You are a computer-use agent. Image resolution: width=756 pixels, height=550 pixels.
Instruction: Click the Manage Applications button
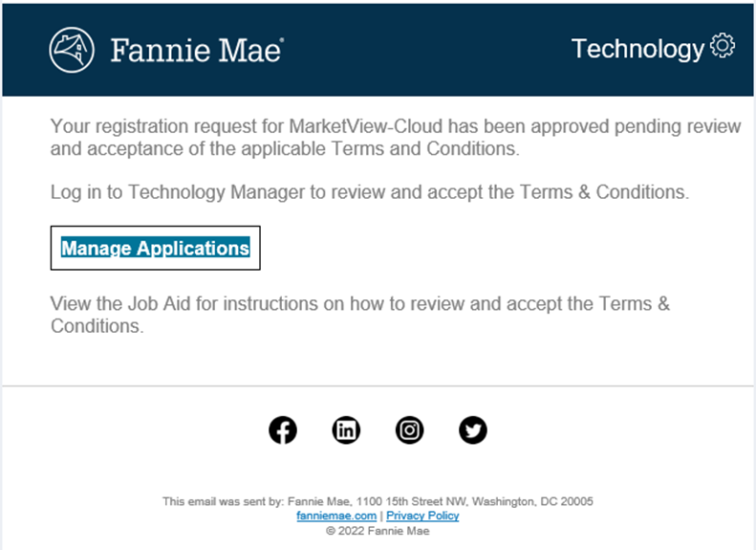coord(155,248)
